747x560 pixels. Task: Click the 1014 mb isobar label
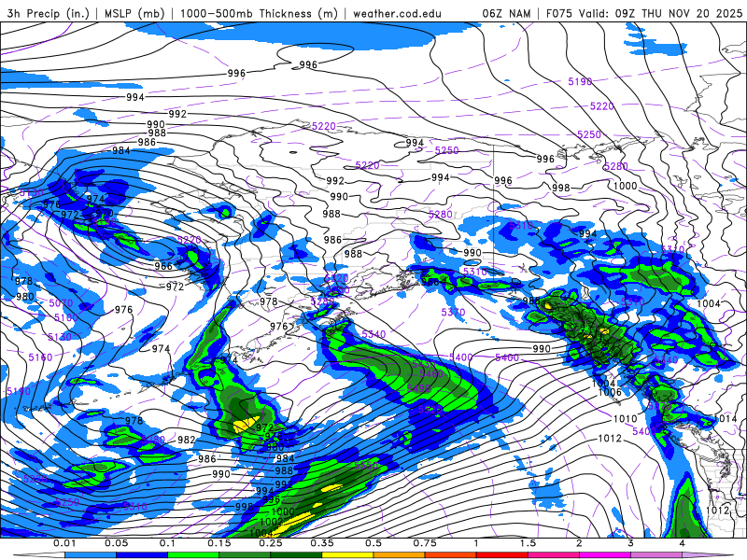726,418
